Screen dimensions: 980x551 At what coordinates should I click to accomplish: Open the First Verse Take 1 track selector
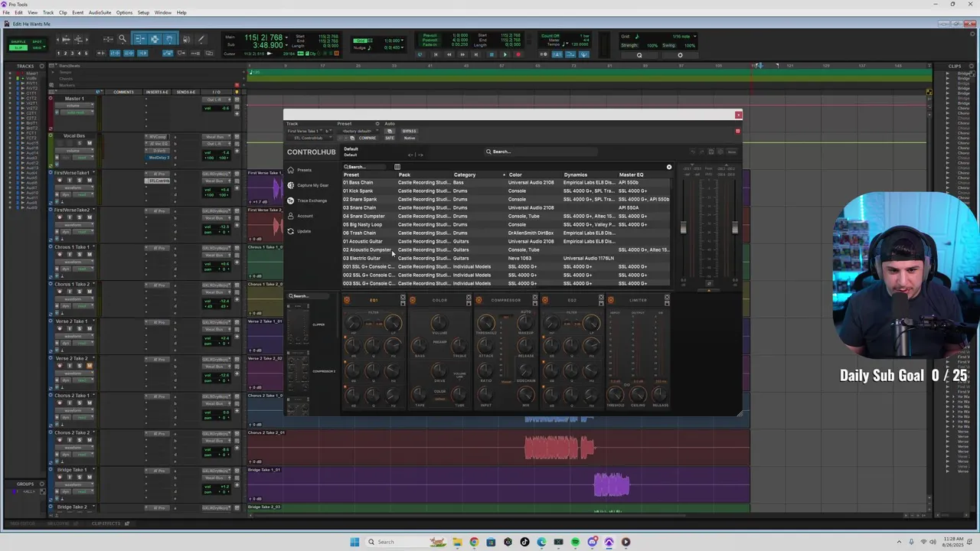[304, 131]
